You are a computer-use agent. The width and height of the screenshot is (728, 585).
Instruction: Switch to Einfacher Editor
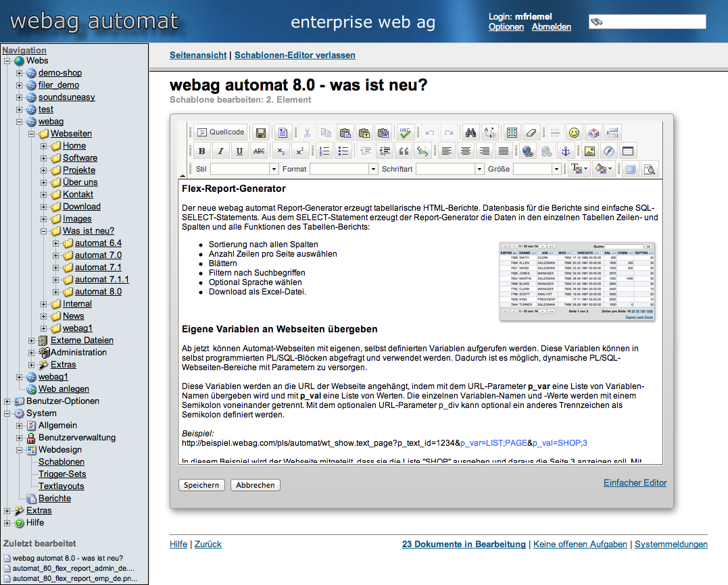click(635, 482)
